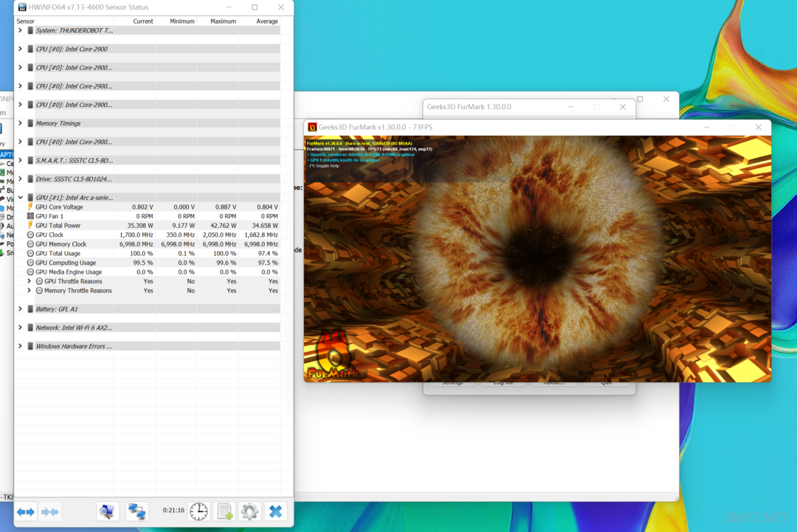Click the F1: toggle help overlay text
Screen dimensions: 797x532
(323, 165)
